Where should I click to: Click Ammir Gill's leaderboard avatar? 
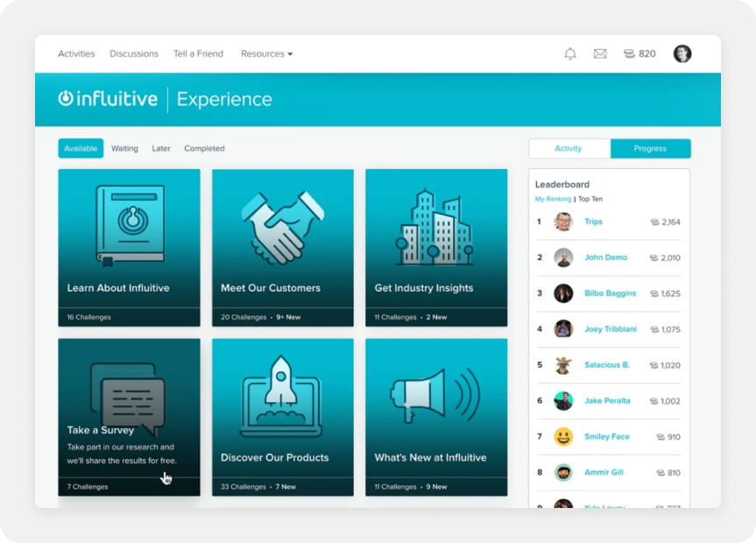coord(563,473)
